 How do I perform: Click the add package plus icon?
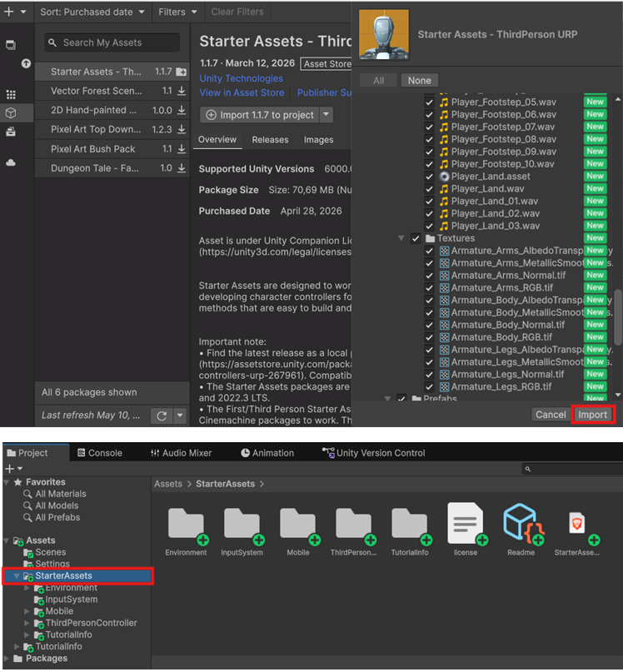coord(8,12)
